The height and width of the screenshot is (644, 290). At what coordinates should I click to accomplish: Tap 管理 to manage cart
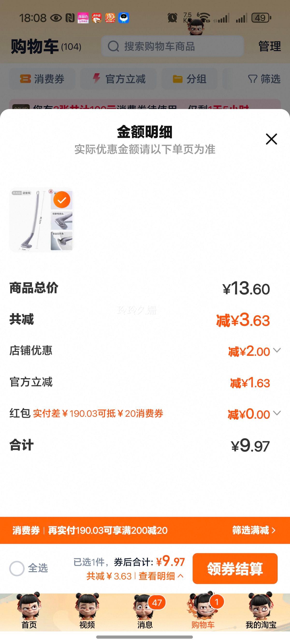tap(269, 46)
